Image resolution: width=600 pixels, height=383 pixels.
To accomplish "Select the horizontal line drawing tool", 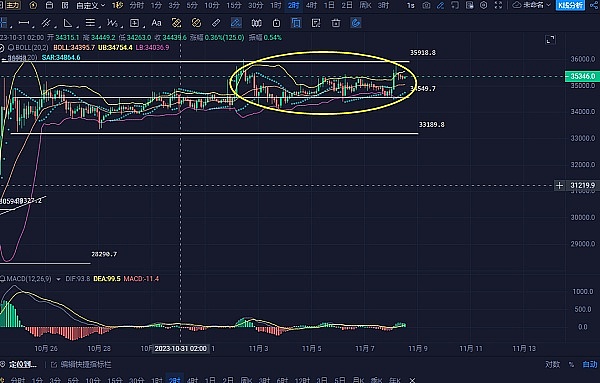I will [24, 23].
